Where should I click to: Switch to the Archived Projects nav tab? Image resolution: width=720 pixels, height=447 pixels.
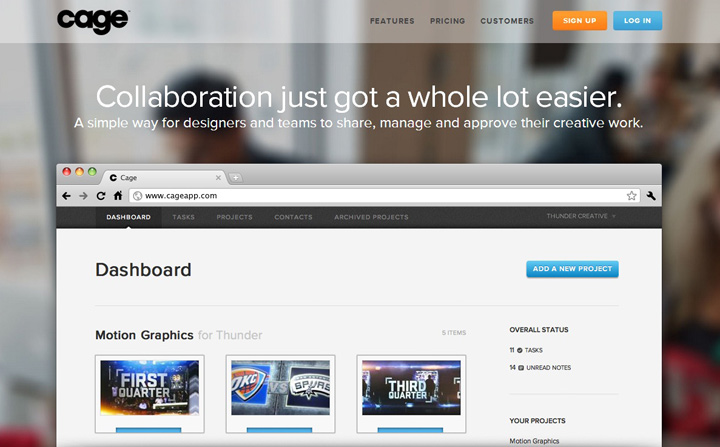371,217
